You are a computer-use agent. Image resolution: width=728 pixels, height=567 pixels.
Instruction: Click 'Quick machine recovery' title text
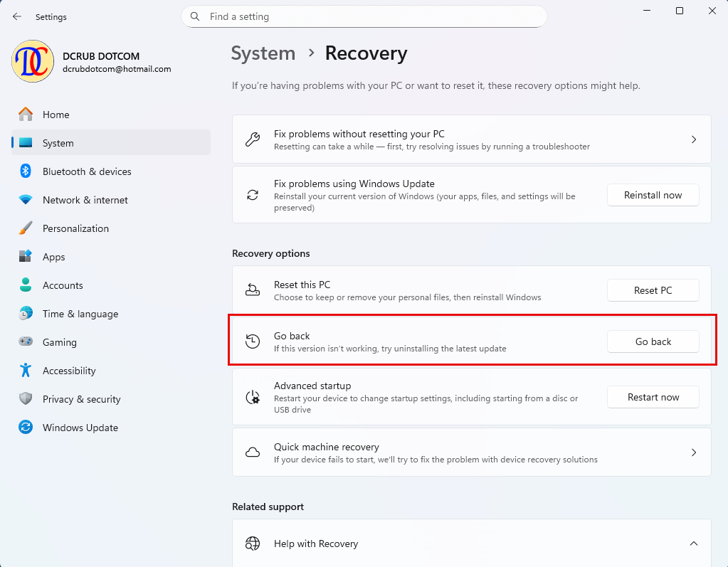[x=327, y=447]
